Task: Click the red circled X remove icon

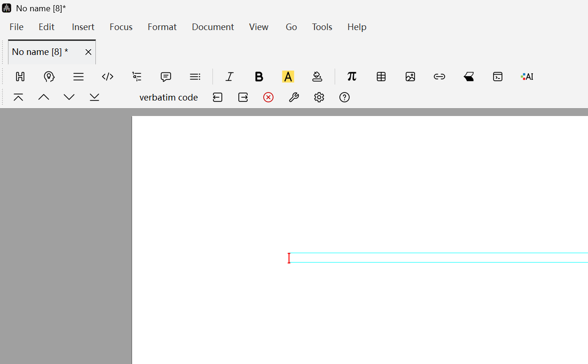Action: (x=268, y=97)
